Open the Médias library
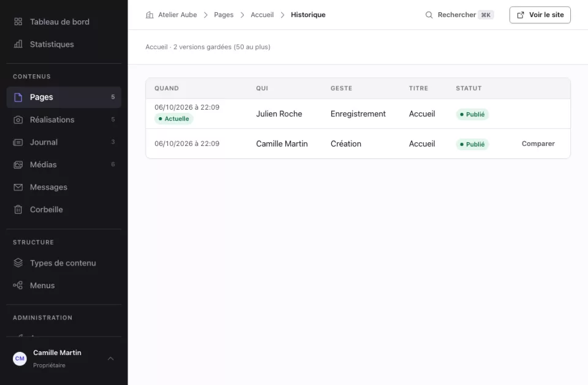 tap(64, 165)
